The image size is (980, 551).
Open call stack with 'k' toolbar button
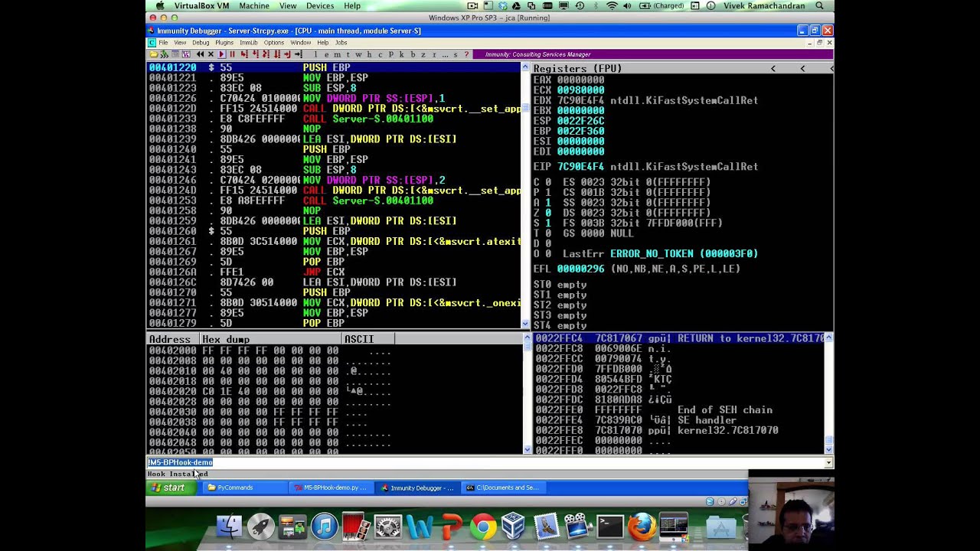pyautogui.click(x=401, y=54)
